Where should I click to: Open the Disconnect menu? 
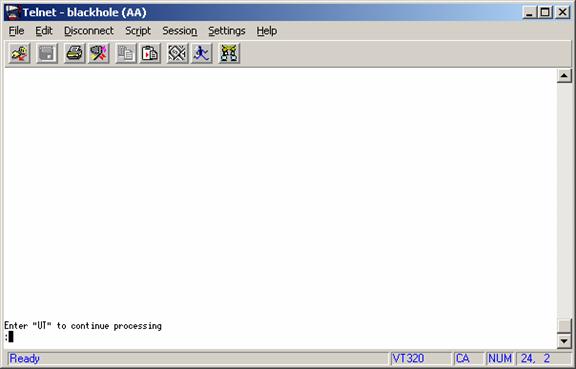(x=89, y=31)
